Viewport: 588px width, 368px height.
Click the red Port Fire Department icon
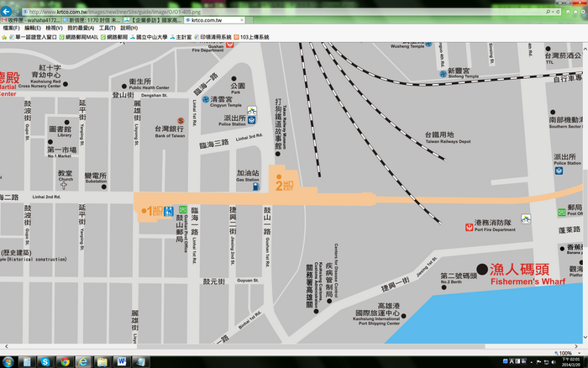click(x=469, y=227)
